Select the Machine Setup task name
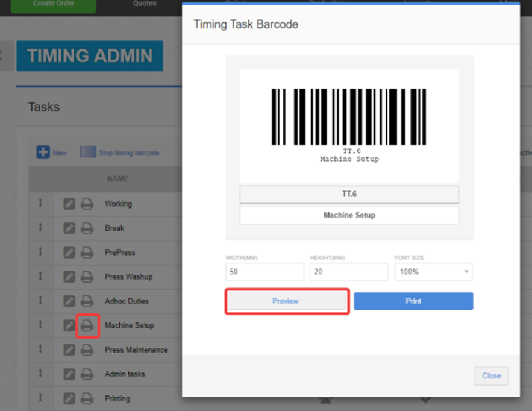The height and width of the screenshot is (411, 532). point(130,325)
